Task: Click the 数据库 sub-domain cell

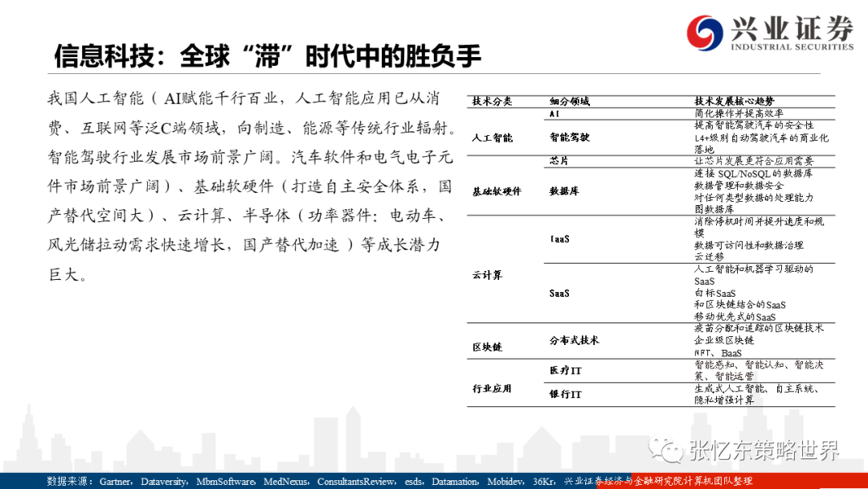Action: tap(564, 191)
